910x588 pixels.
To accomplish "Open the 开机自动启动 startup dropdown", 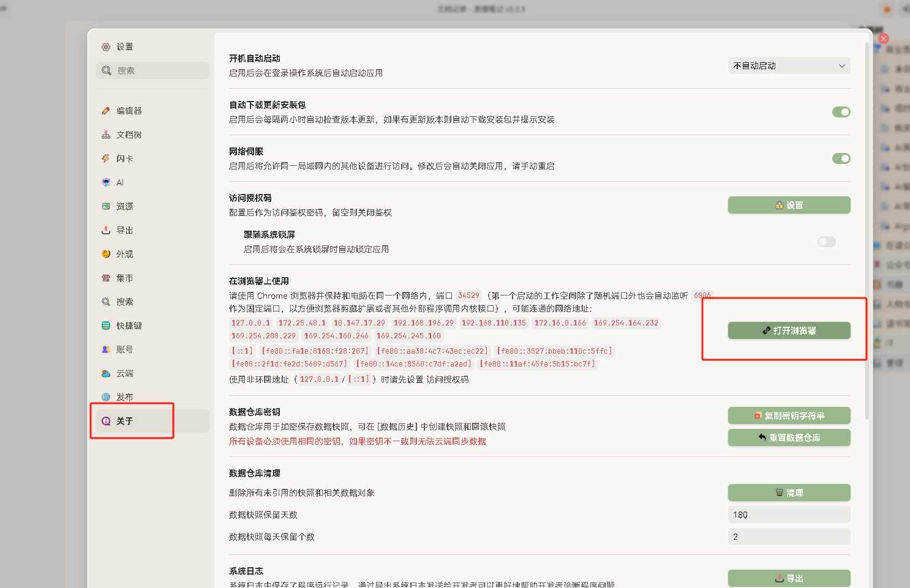I will click(789, 65).
